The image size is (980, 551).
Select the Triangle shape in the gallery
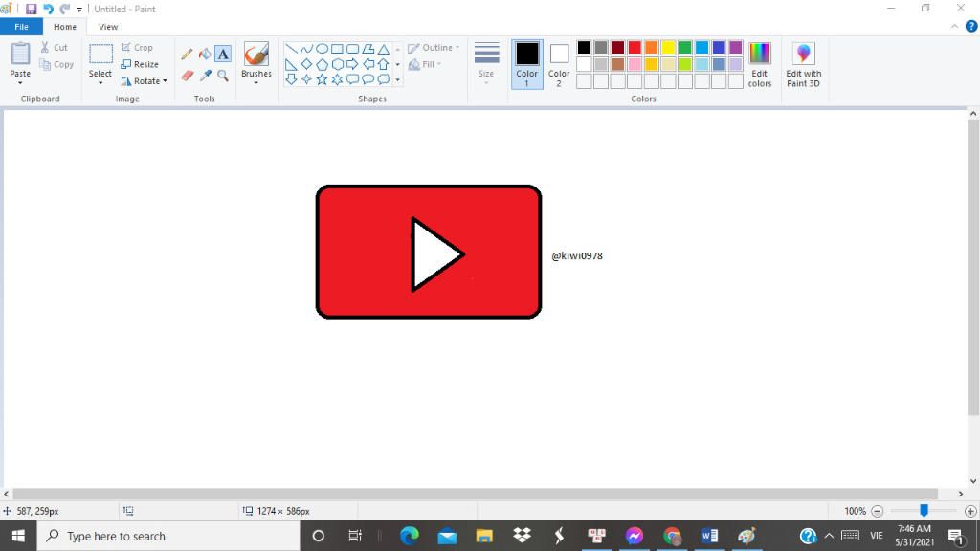tap(383, 49)
